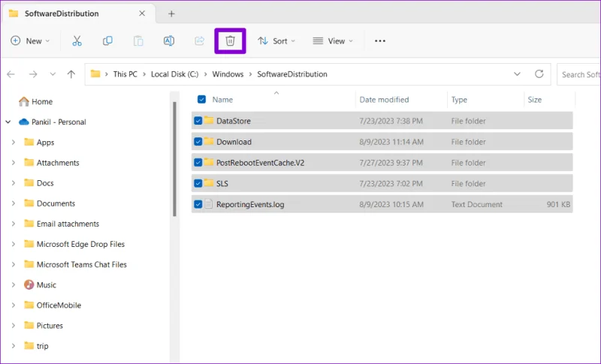Click the Search SoftwareDistribution box
The image size is (601, 364).
pos(578,74)
